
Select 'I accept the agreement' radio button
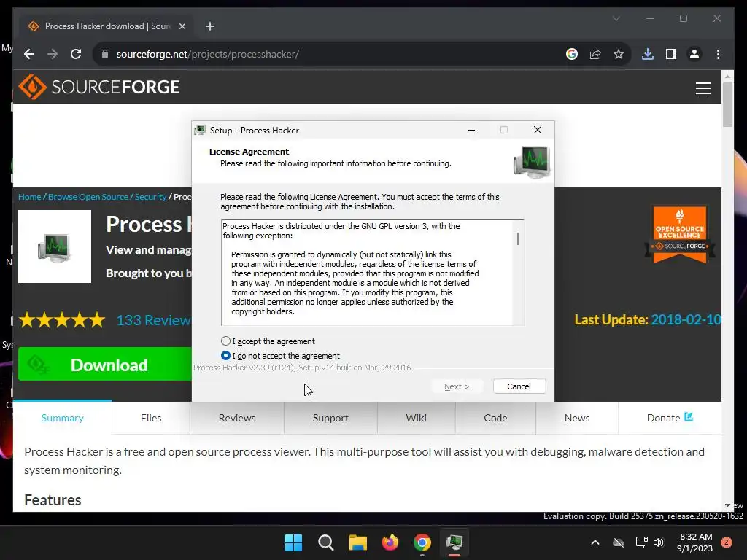(x=226, y=341)
